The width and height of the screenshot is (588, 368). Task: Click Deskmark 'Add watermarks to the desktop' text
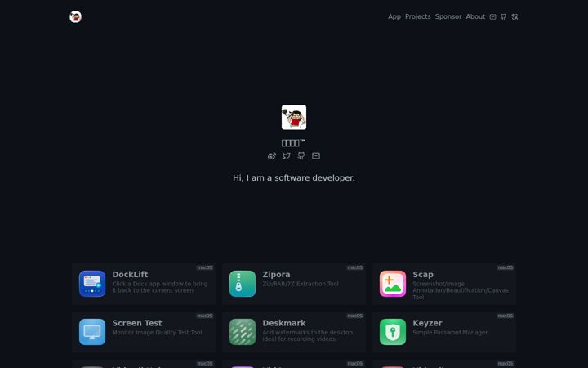click(x=308, y=336)
